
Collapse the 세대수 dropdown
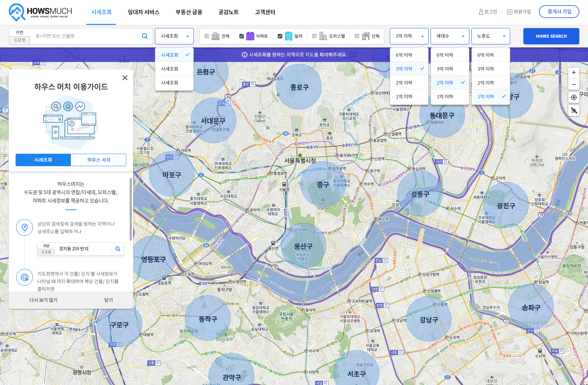(450, 36)
